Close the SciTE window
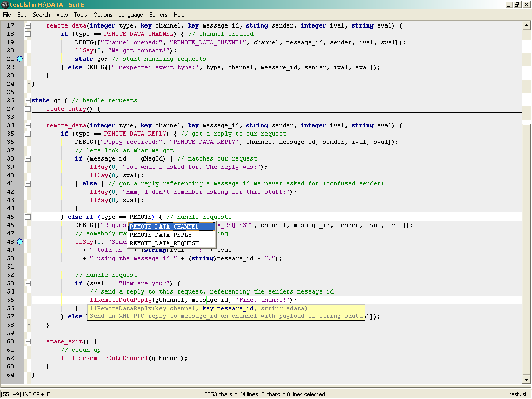The image size is (532, 399). (x=526, y=5)
